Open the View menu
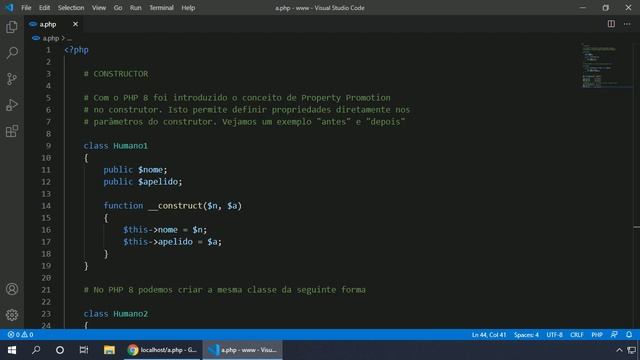The height and width of the screenshot is (360, 640). coord(99,8)
